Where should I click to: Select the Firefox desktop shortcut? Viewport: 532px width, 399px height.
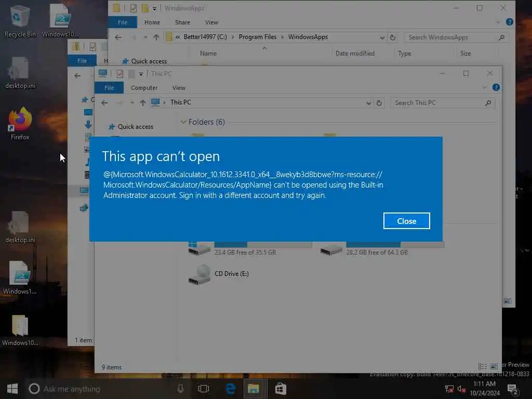point(20,124)
